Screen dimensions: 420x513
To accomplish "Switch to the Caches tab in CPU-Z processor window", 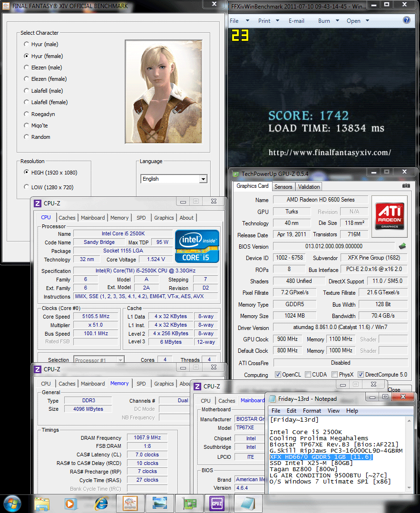I will pos(67,218).
